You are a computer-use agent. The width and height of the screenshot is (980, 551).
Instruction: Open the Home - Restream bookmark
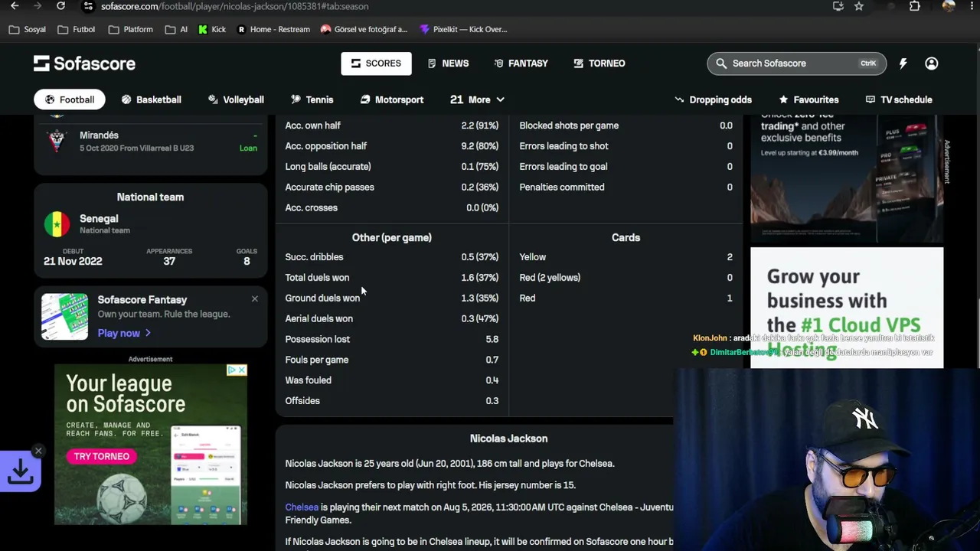click(x=273, y=29)
